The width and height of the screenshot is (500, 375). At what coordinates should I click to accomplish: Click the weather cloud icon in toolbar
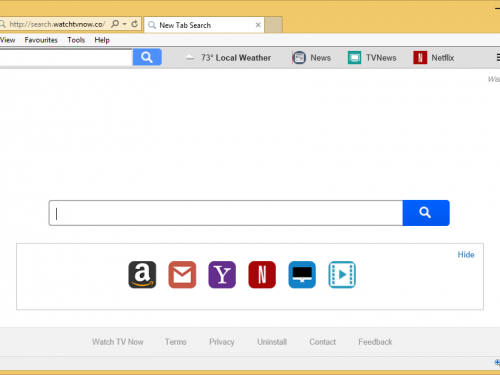tap(190, 58)
